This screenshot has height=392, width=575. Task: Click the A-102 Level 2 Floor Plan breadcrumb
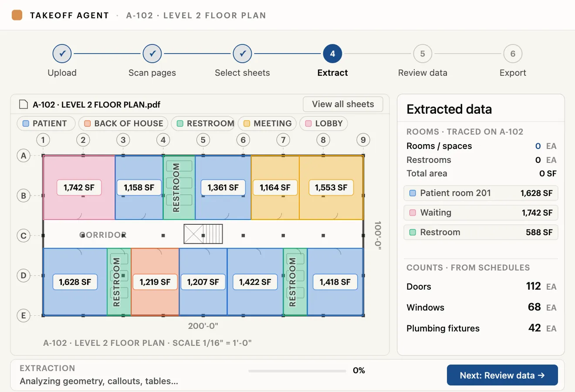[196, 15]
